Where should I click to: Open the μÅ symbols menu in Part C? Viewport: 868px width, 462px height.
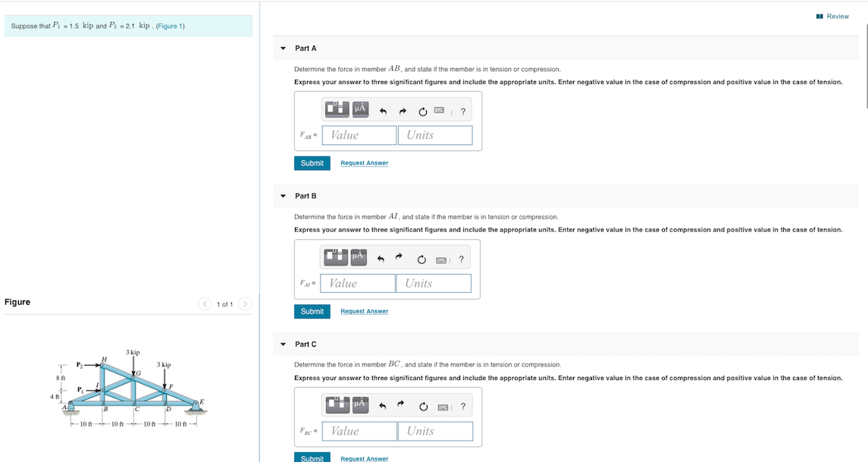pyautogui.click(x=360, y=405)
